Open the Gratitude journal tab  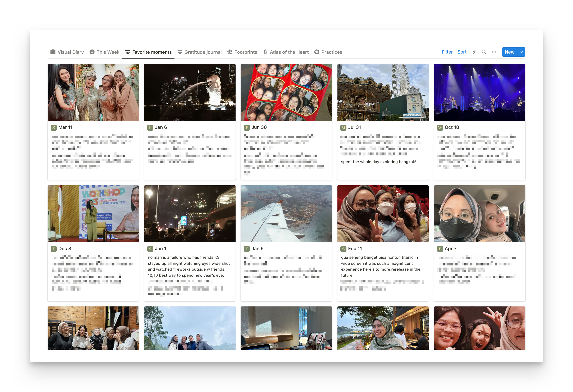(199, 52)
